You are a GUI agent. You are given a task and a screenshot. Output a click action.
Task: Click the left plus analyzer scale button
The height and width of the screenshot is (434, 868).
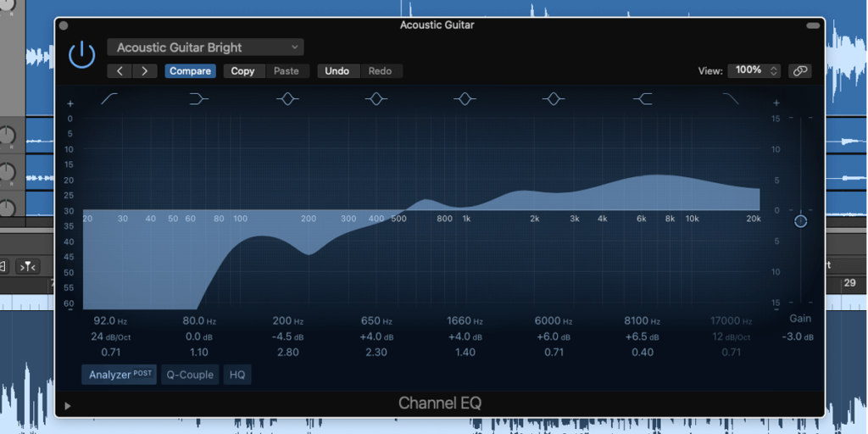pos(70,103)
